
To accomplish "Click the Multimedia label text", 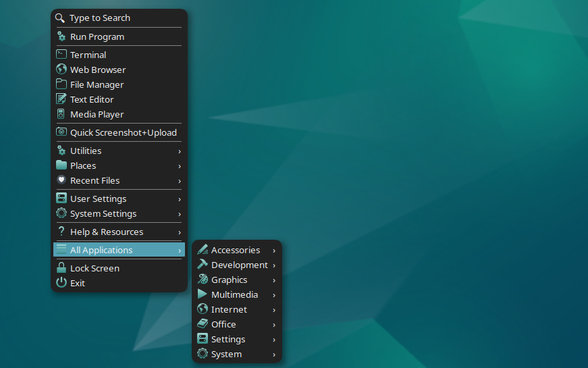I will point(235,295).
